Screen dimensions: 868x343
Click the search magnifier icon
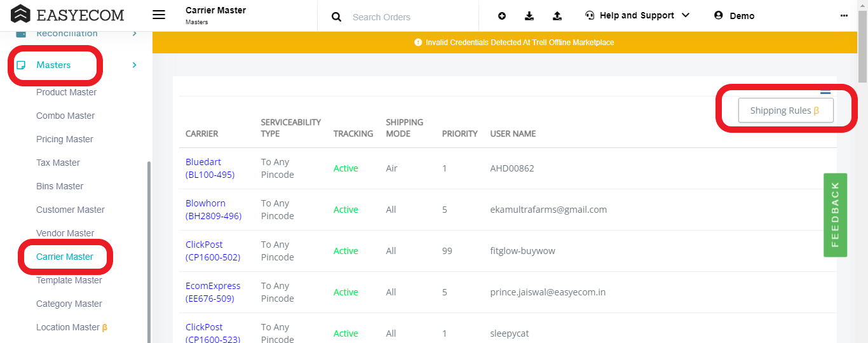(337, 17)
